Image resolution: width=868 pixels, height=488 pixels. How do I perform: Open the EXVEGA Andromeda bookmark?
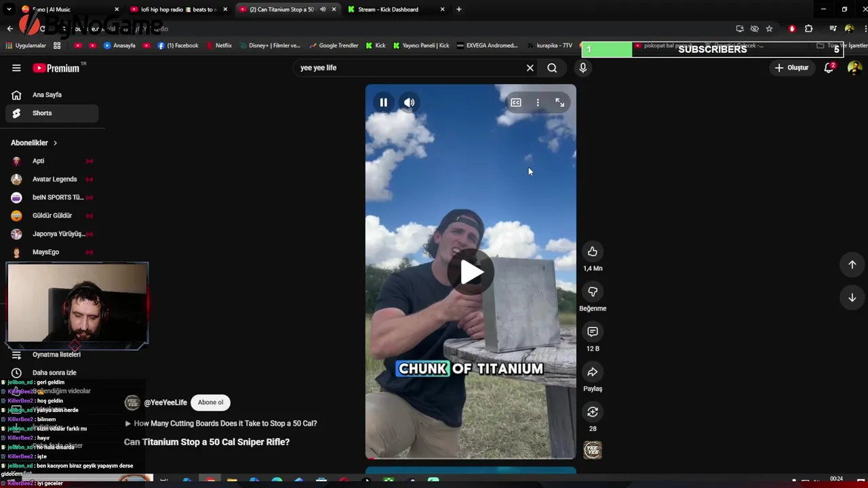487,45
